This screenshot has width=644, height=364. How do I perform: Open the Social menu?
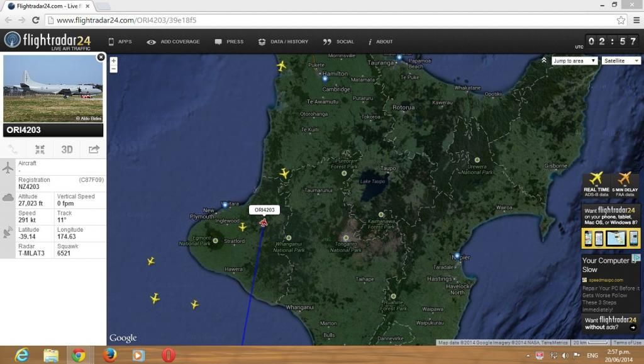coord(339,42)
